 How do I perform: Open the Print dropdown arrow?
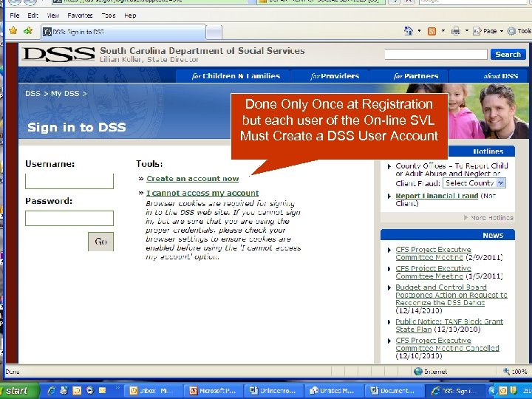click(x=466, y=31)
